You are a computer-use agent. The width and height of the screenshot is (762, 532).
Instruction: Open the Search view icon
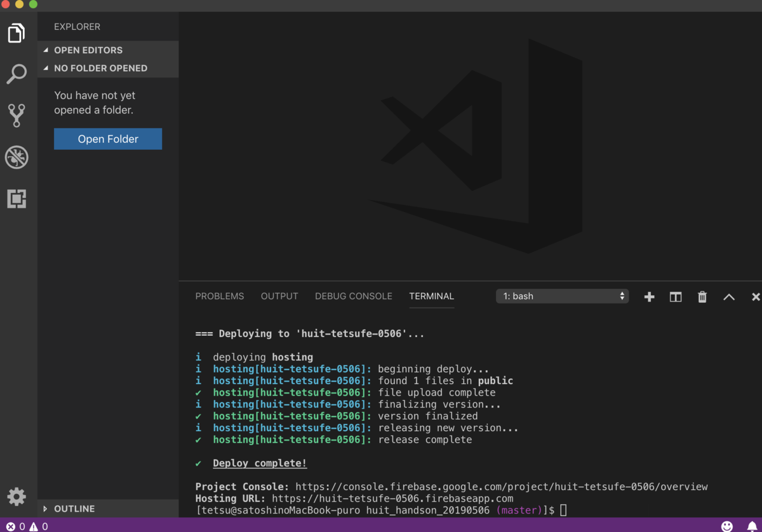point(17,74)
